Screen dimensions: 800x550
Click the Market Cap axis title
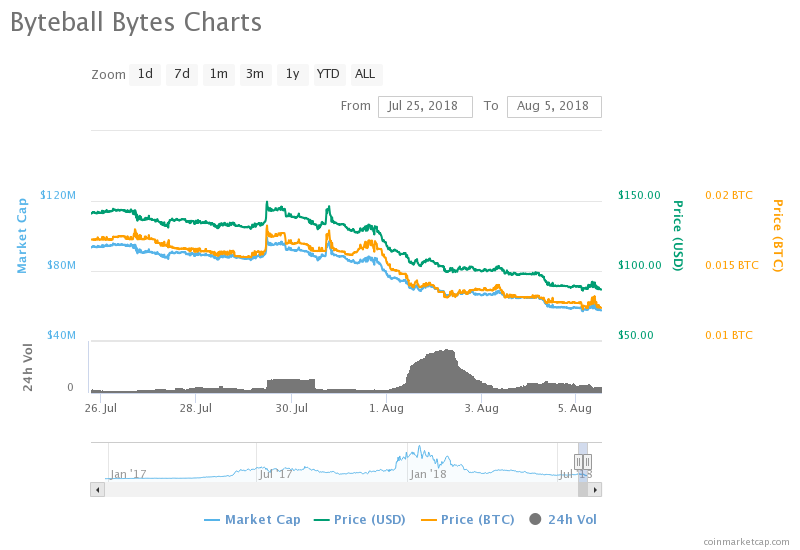tap(22, 236)
